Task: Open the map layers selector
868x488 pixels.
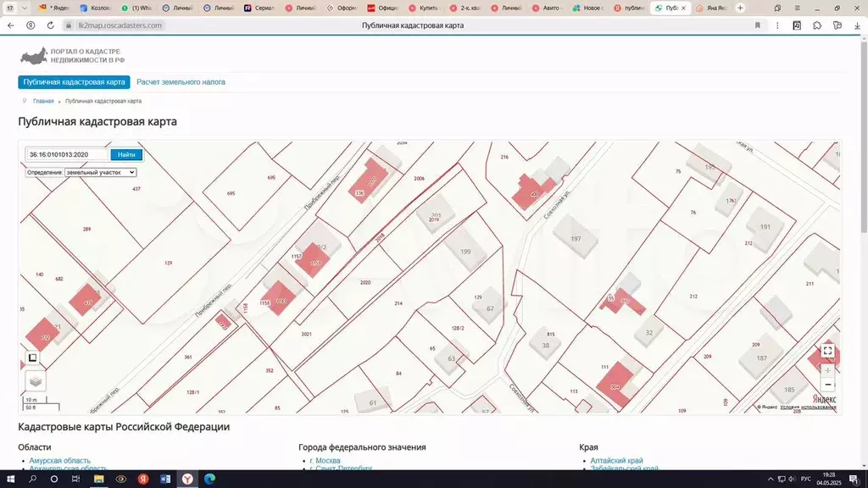Action: point(36,381)
